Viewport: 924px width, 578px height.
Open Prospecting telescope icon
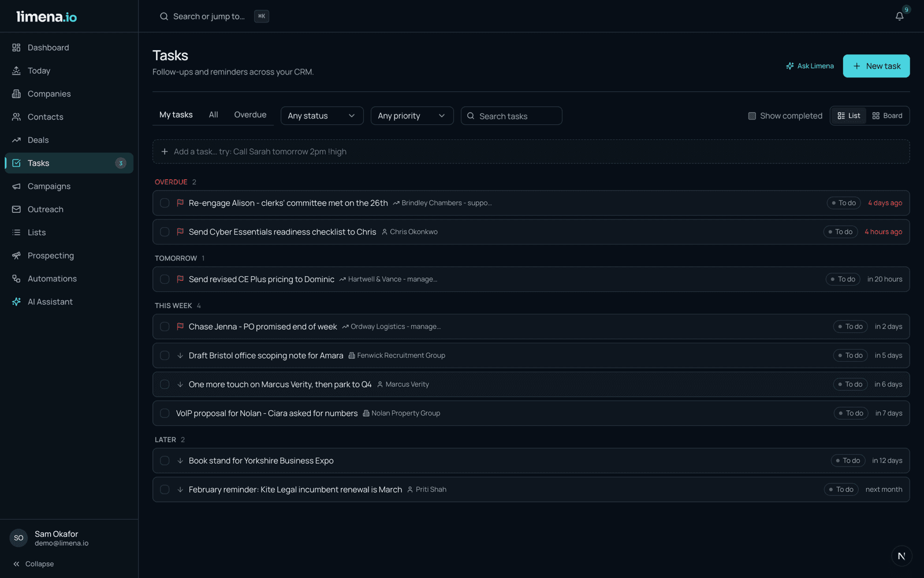pyautogui.click(x=16, y=255)
